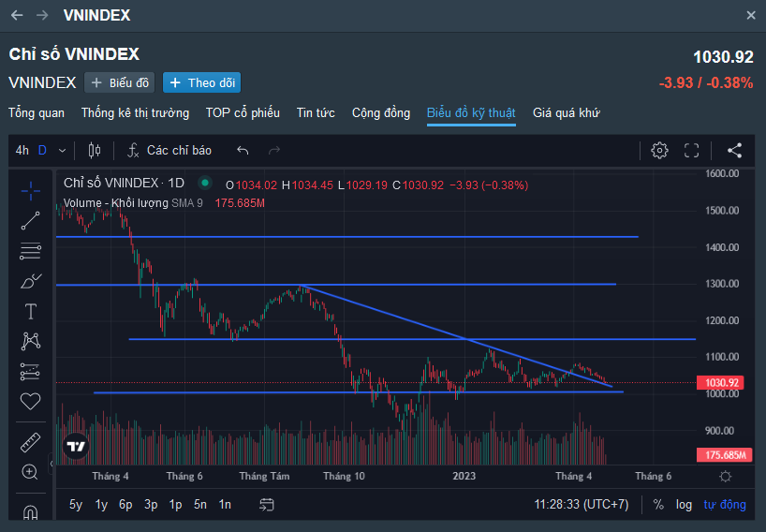Select the text annotation tool

30,311
